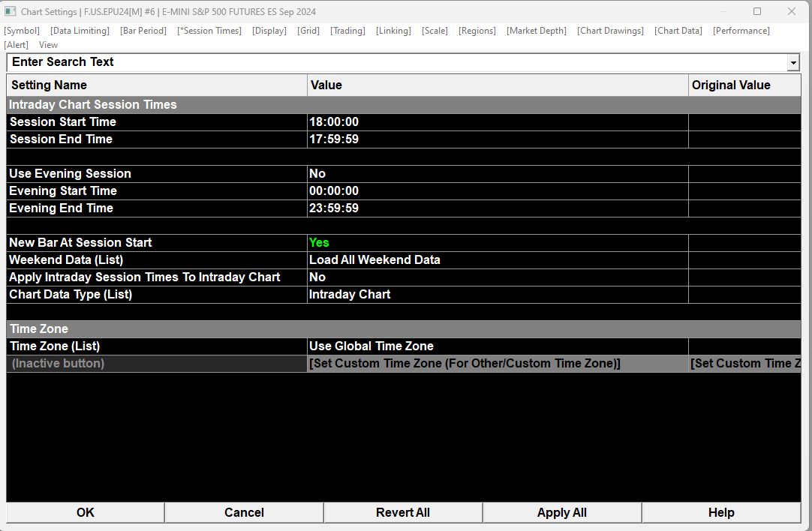812x531 pixels.
Task: Open the Time Zone list value
Action: tap(498, 346)
